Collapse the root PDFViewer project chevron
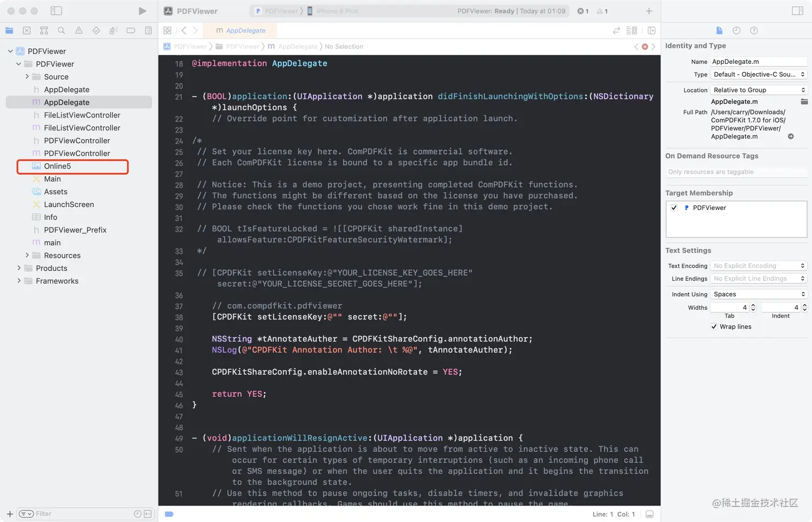Image resolution: width=812 pixels, height=522 pixels. point(10,51)
